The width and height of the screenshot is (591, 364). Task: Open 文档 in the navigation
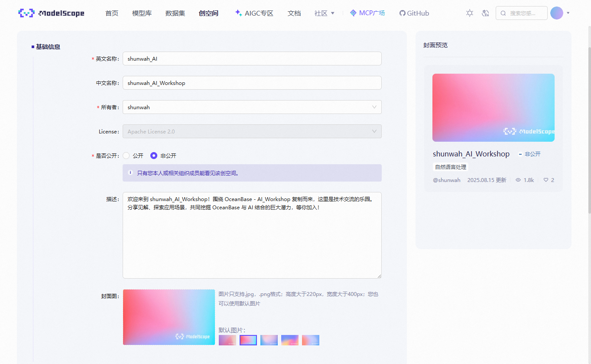294,13
